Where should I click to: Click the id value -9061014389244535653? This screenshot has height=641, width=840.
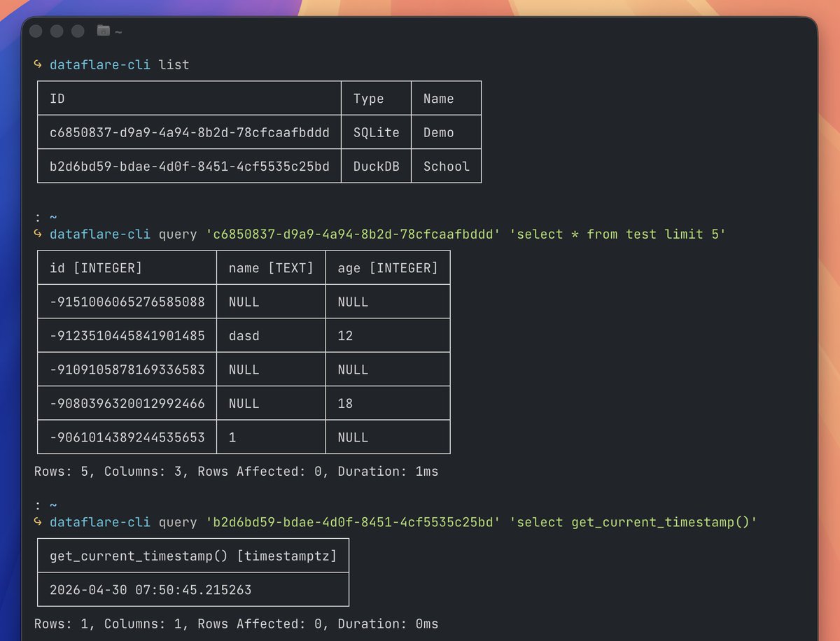pos(127,437)
